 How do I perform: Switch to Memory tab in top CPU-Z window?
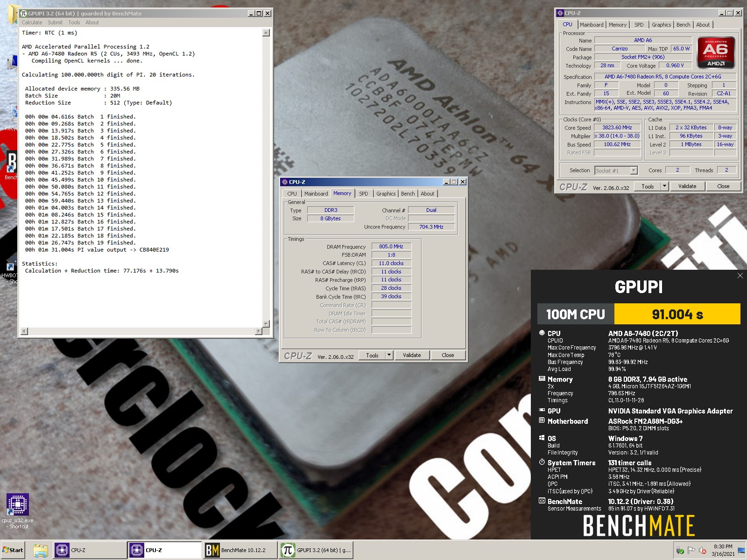coord(618,25)
